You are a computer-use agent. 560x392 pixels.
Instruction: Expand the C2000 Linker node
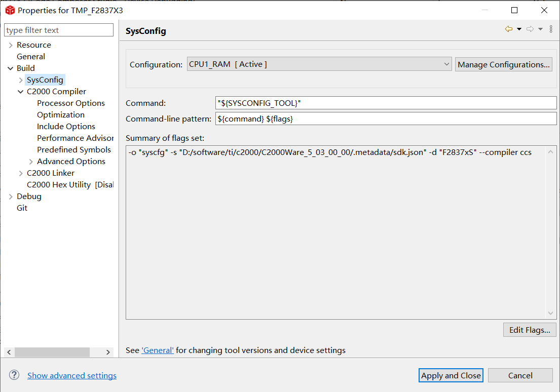pos(21,173)
